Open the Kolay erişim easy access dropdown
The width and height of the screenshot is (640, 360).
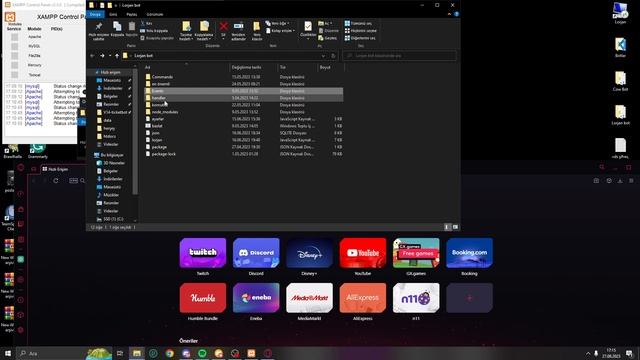tap(280, 31)
